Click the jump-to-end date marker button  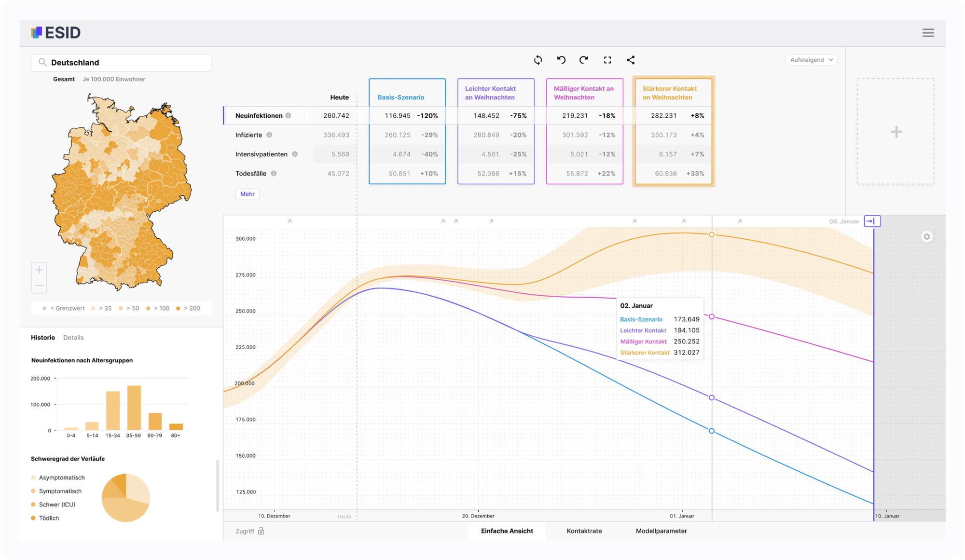[871, 221]
